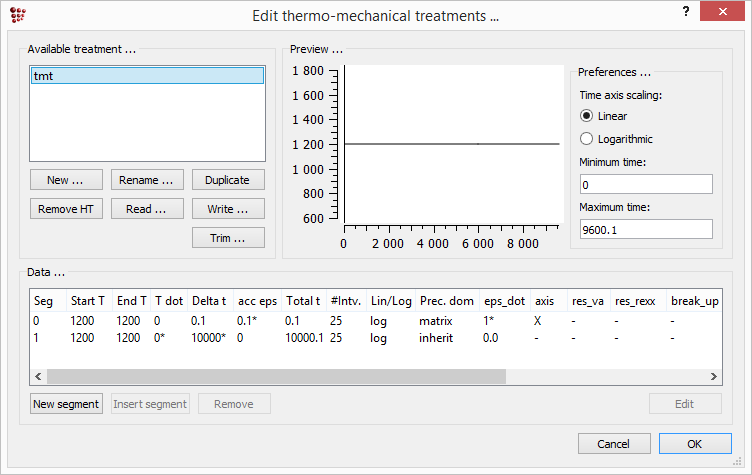Confirm the dialog with OK

(694, 443)
